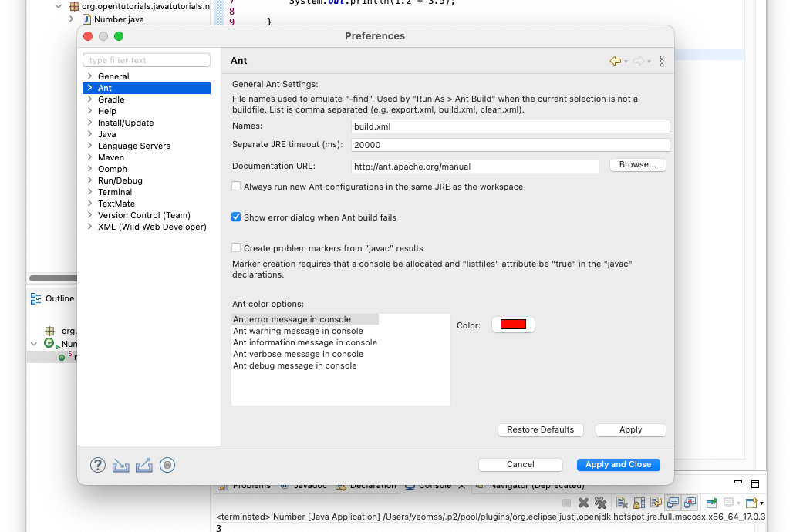Select Language Servers in the preferences tree
Viewport: 793px width, 532px height.
134,146
